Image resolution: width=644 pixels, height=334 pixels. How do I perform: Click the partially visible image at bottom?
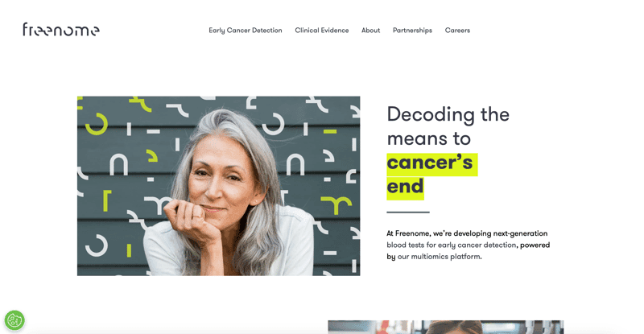pos(446,327)
